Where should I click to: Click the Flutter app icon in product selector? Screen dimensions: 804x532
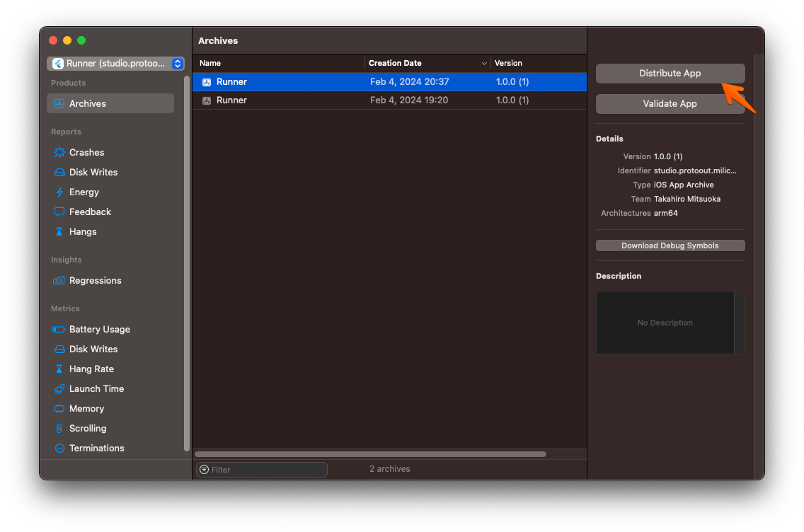point(58,64)
